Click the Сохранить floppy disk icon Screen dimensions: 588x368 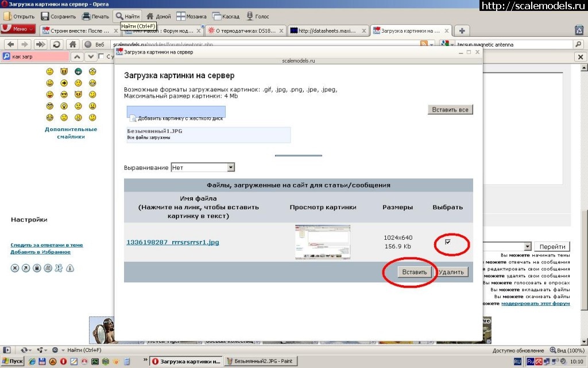pyautogui.click(x=45, y=17)
